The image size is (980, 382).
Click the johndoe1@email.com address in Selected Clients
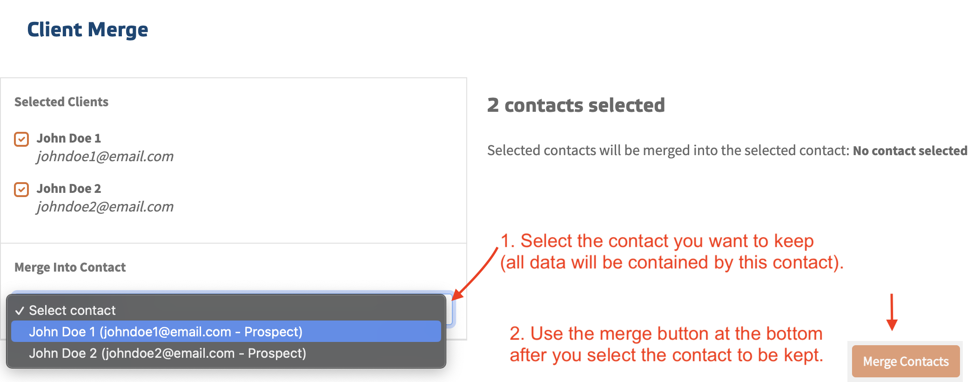105,157
